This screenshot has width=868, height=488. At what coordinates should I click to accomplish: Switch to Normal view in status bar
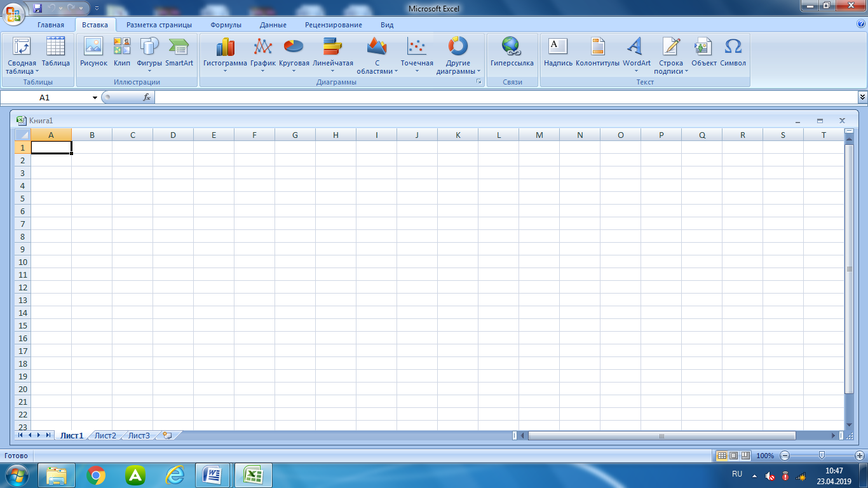[x=722, y=456]
